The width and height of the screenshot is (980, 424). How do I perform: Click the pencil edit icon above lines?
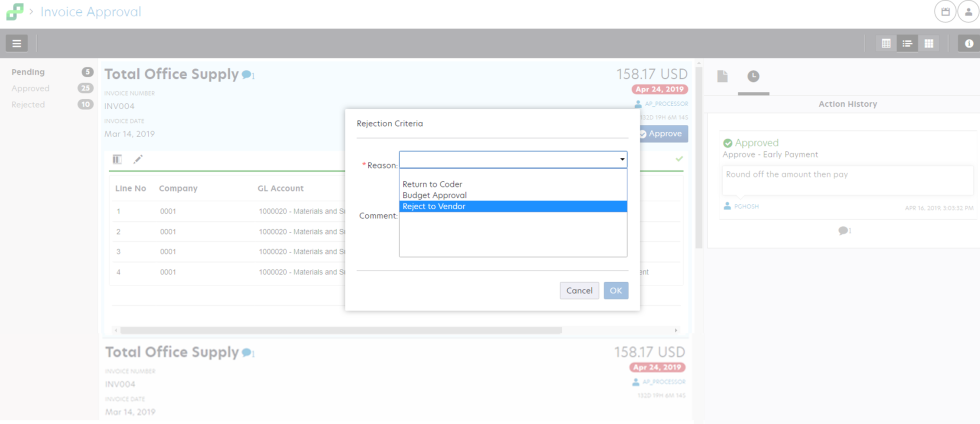pos(138,159)
